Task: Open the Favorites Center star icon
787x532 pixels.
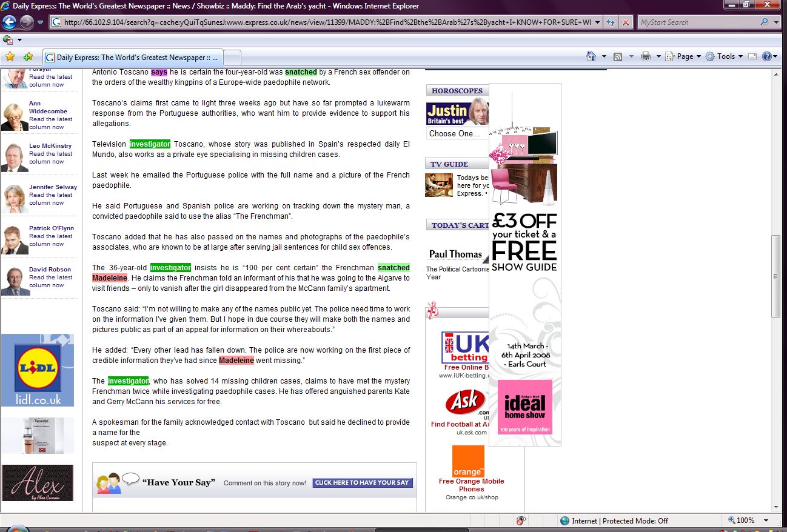Action: coord(10,57)
